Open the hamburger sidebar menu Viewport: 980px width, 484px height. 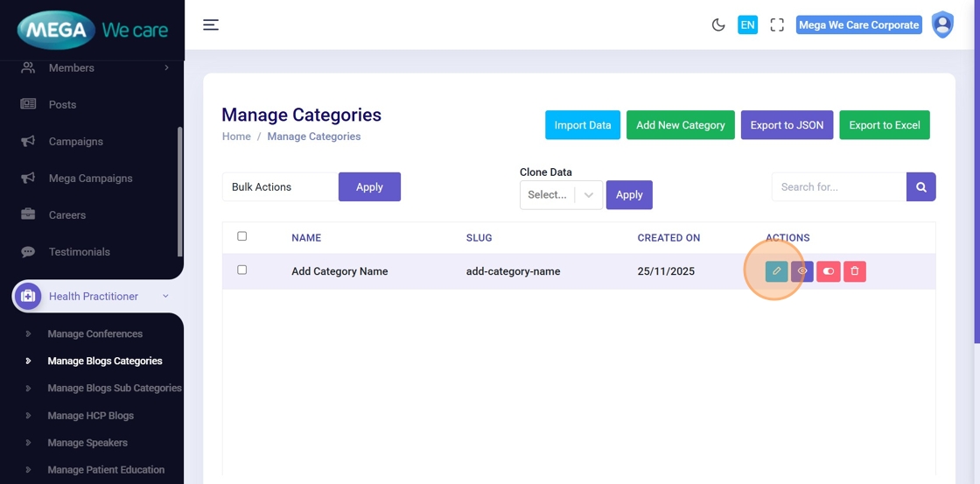211,25
